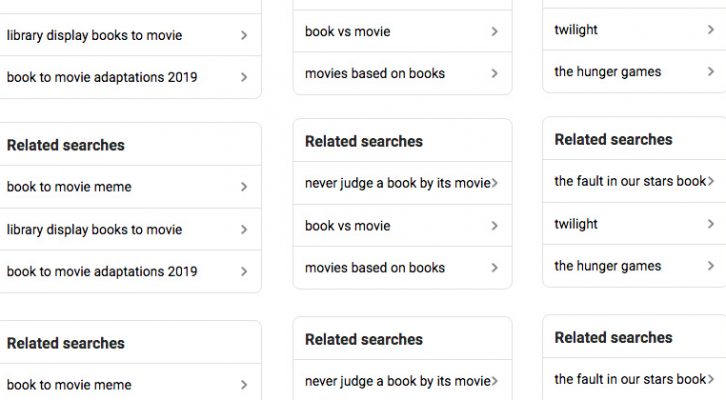Expand lower 'twilight' suggestion arrow

pos(711,224)
